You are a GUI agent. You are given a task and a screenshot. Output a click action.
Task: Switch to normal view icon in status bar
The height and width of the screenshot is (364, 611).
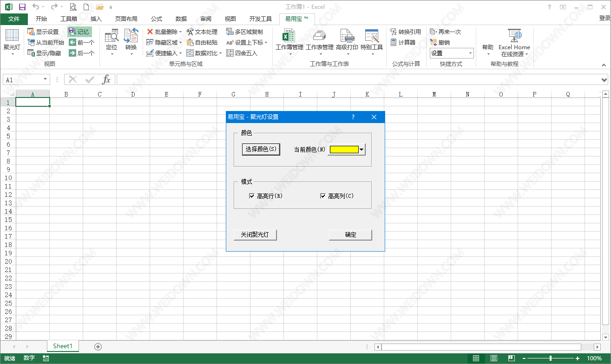pyautogui.click(x=476, y=358)
